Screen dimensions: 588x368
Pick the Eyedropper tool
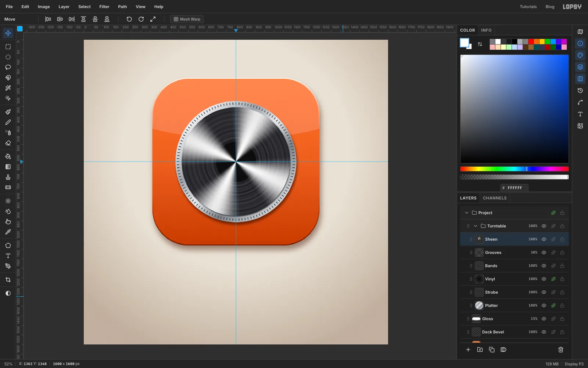click(8, 232)
